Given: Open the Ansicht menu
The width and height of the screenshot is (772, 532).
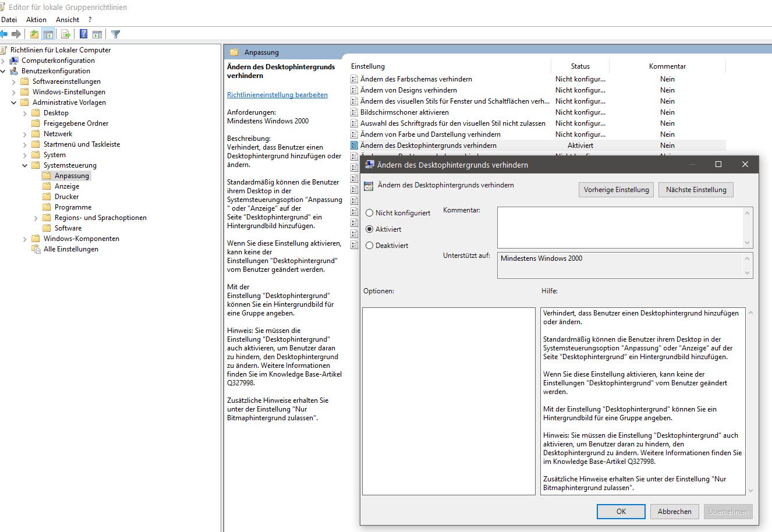Looking at the screenshot, I should 68,20.
